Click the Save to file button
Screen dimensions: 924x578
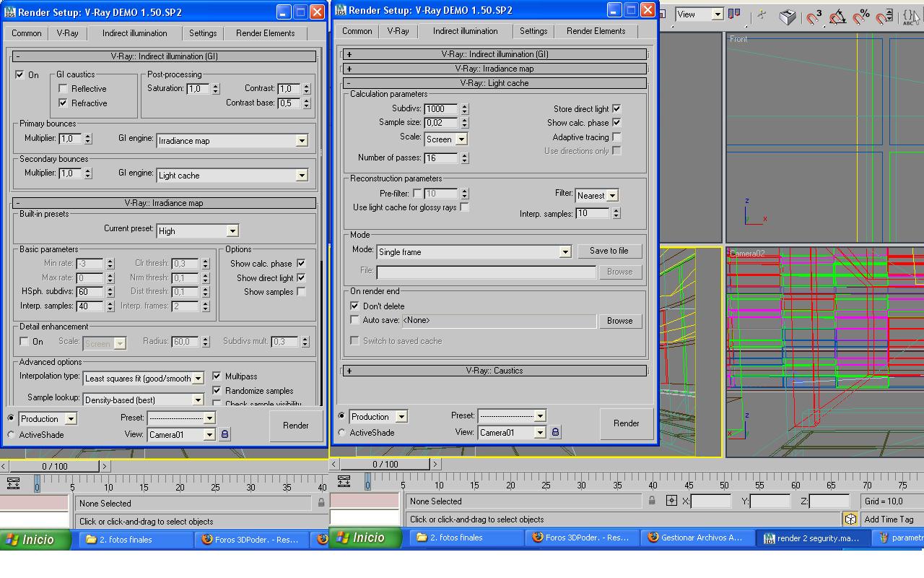coord(609,251)
